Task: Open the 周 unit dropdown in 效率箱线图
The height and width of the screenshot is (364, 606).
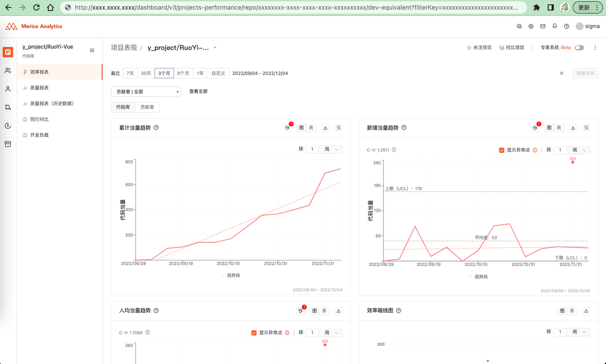Action: tap(578, 332)
